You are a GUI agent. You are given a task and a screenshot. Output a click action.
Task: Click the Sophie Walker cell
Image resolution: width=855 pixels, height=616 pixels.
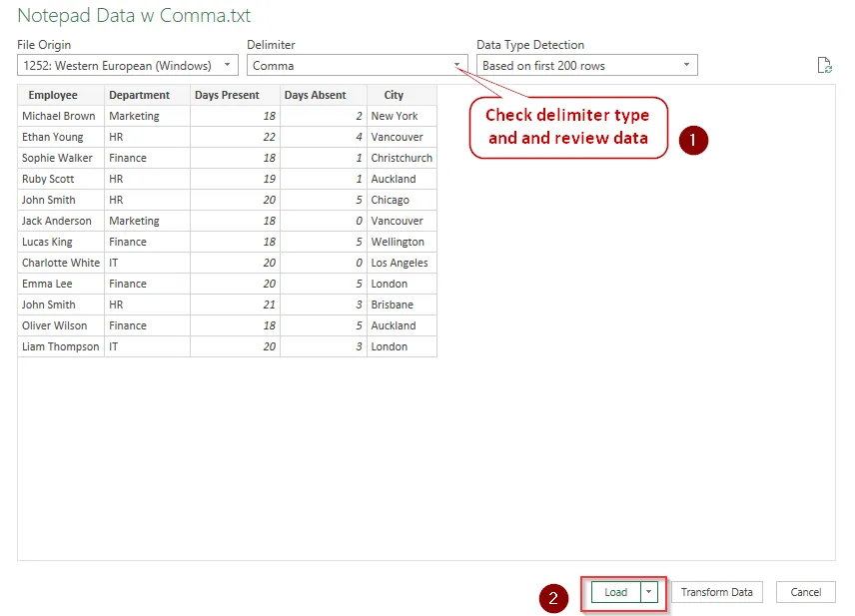tap(61, 158)
